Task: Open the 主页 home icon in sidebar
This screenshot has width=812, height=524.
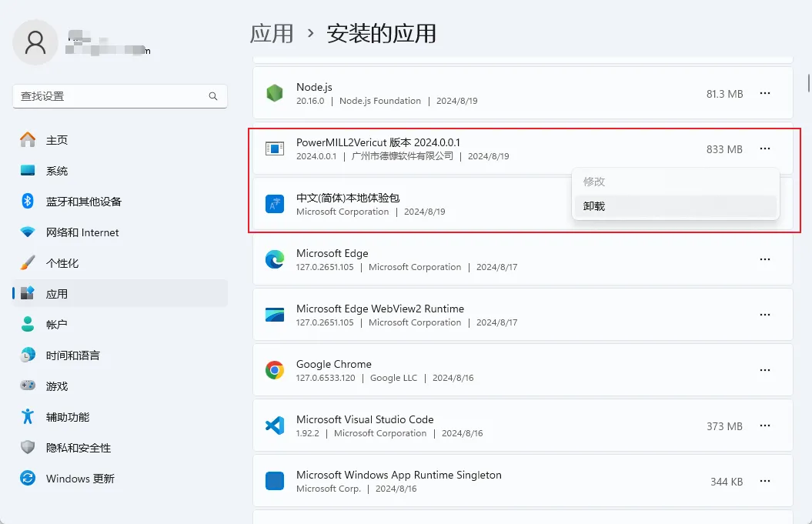Action: click(28, 140)
